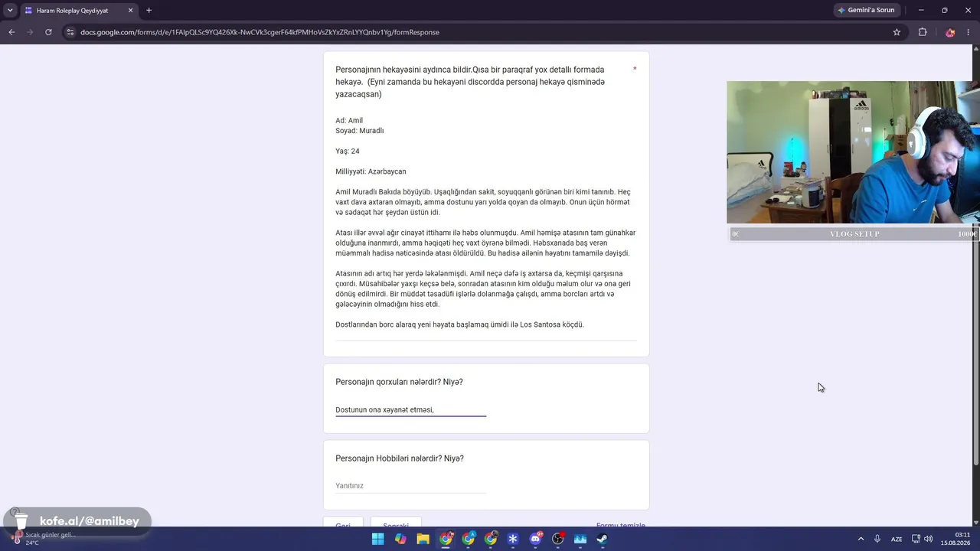The height and width of the screenshot is (551, 980).
Task: Close the Haram Roleplay Qeydiyyat tab
Action: pos(130,11)
